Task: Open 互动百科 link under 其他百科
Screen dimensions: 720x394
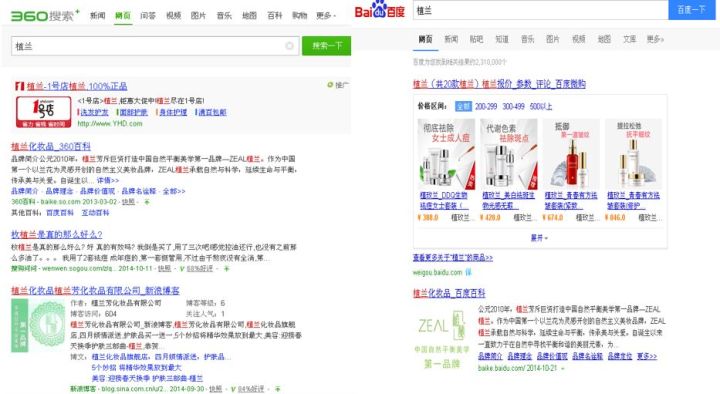Action: point(96,213)
